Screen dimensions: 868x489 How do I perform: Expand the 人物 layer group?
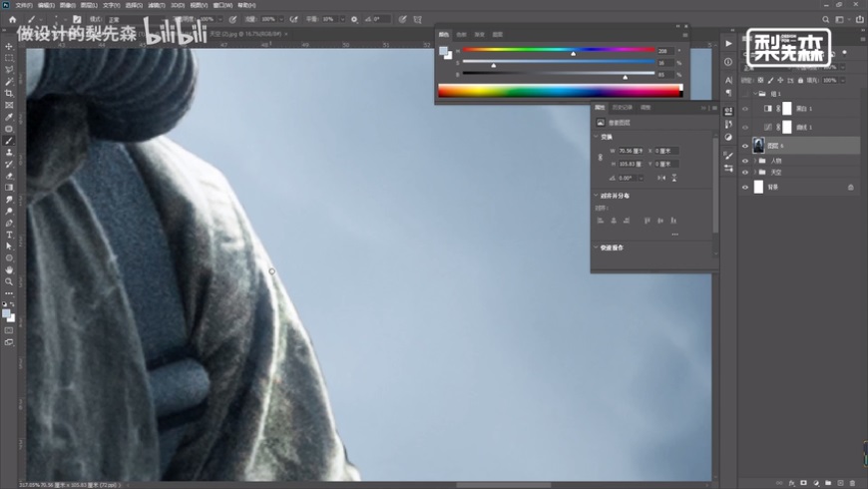click(x=755, y=161)
